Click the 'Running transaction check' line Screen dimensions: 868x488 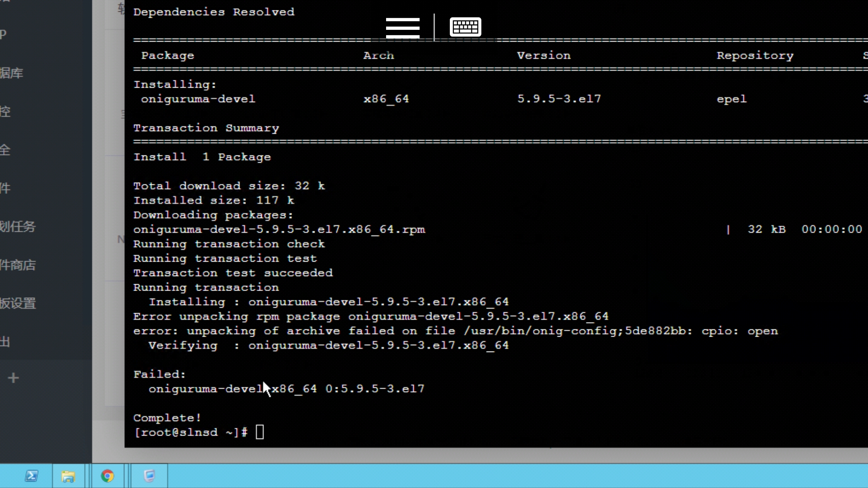[229, 244]
